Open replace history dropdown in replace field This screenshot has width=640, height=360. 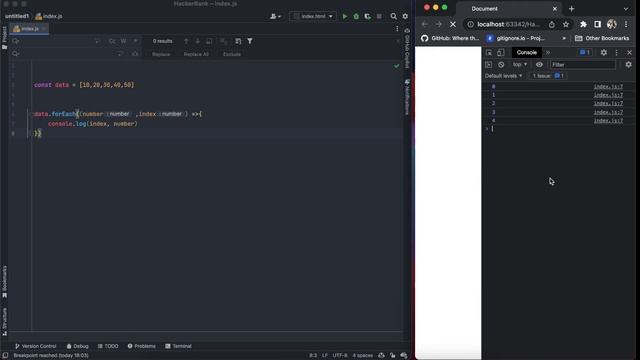coord(16,54)
